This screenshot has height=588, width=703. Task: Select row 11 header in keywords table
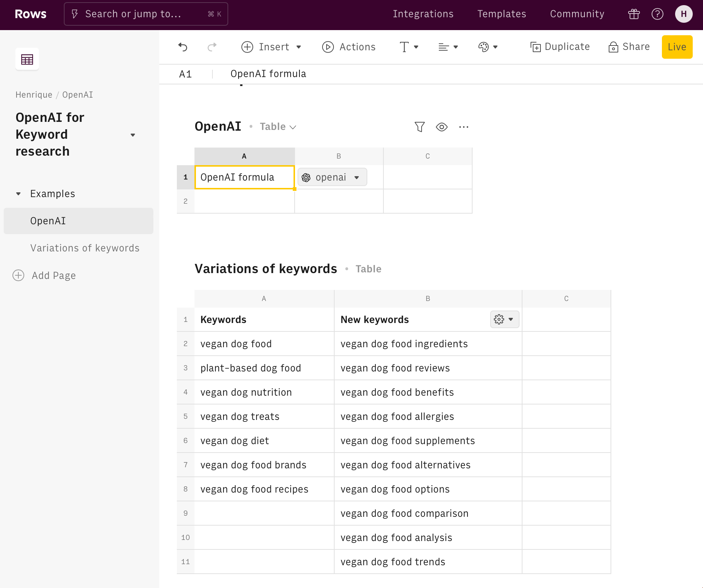click(x=186, y=562)
